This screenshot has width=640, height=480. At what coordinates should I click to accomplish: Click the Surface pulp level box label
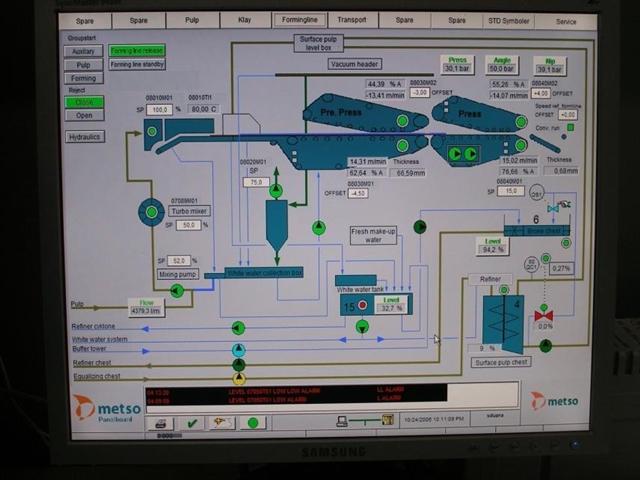(321, 43)
